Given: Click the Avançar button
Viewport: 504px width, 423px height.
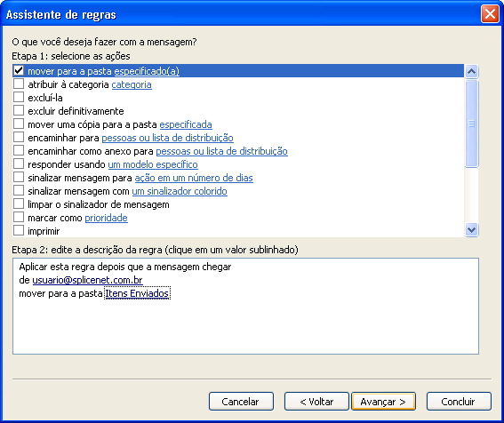Looking at the screenshot, I should pos(383,402).
